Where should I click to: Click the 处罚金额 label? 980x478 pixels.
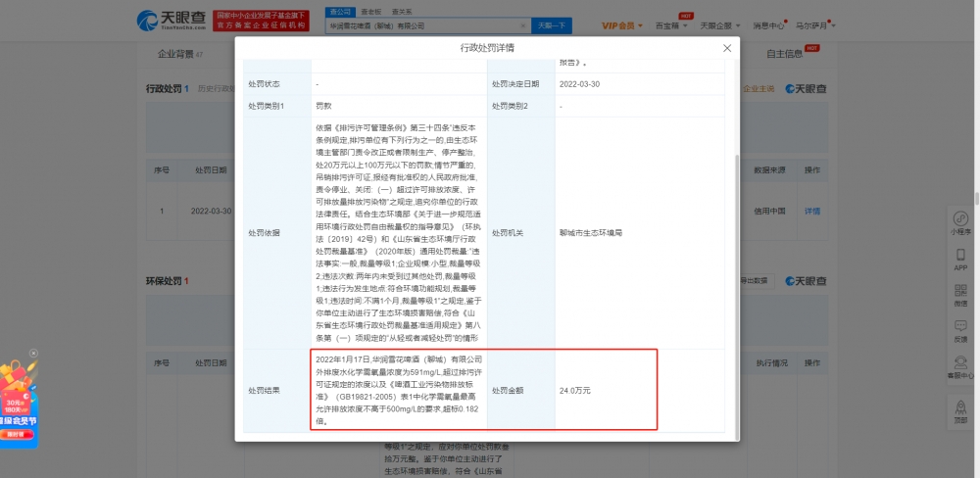click(x=508, y=391)
